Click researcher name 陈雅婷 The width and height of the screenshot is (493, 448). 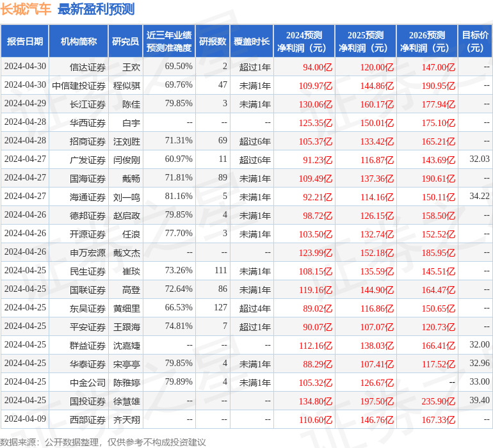pyautogui.click(x=127, y=382)
